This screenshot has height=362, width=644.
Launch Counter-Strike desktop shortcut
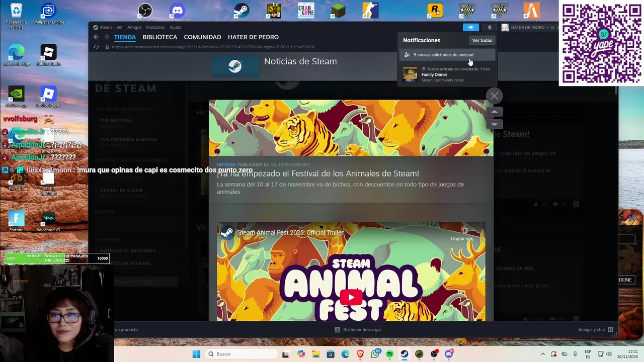tap(370, 10)
